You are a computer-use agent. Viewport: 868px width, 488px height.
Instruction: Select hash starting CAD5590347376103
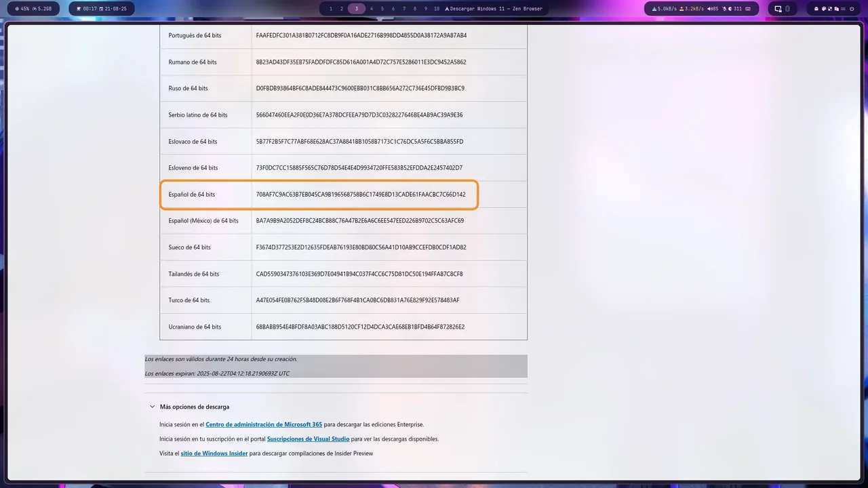(359, 274)
